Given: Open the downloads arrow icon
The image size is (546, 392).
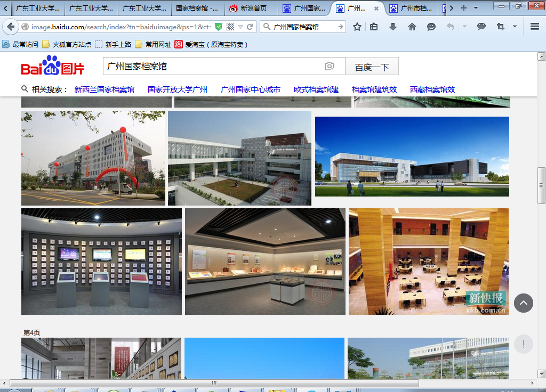Looking at the screenshot, I should pyautogui.click(x=393, y=27).
